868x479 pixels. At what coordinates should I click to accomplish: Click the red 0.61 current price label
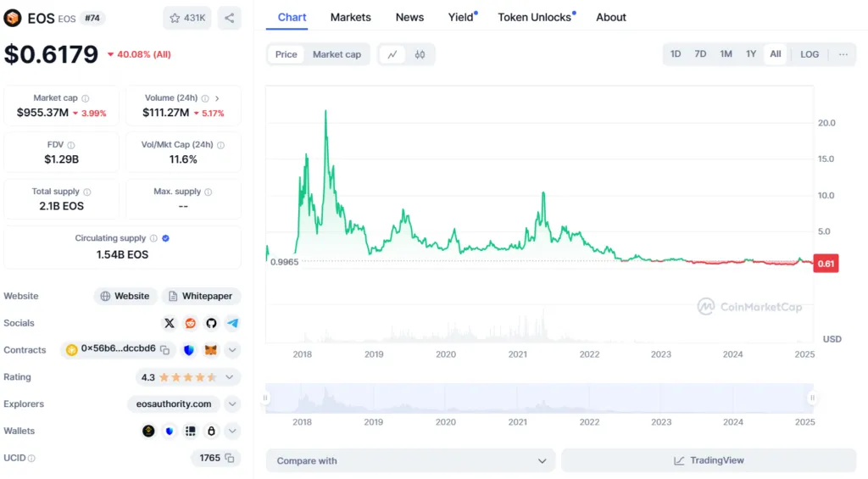pos(826,264)
